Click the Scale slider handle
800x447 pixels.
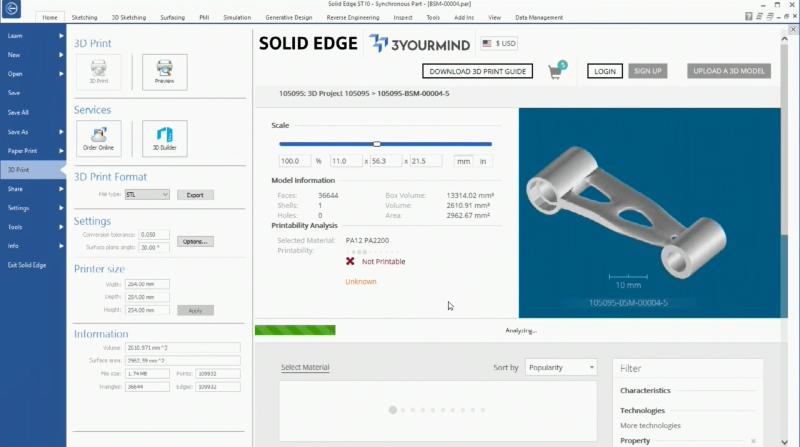click(x=377, y=144)
